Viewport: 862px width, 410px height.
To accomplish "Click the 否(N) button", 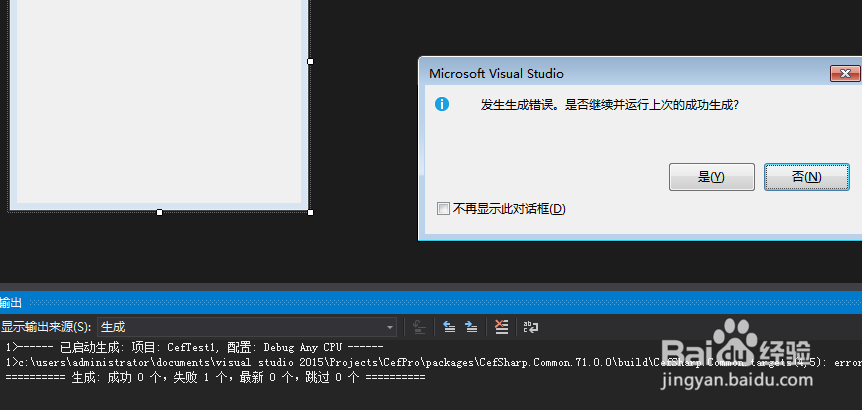I will [806, 177].
